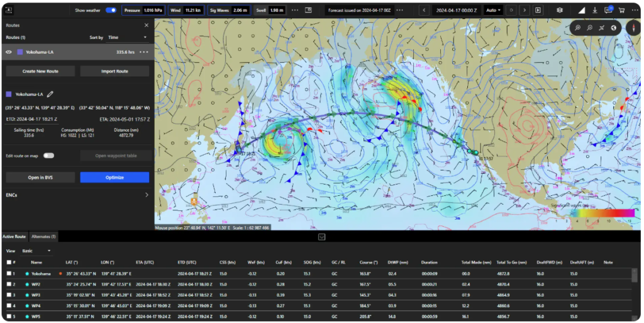Select the Active Route tab
Screen dimensions: 644x323
click(x=14, y=237)
